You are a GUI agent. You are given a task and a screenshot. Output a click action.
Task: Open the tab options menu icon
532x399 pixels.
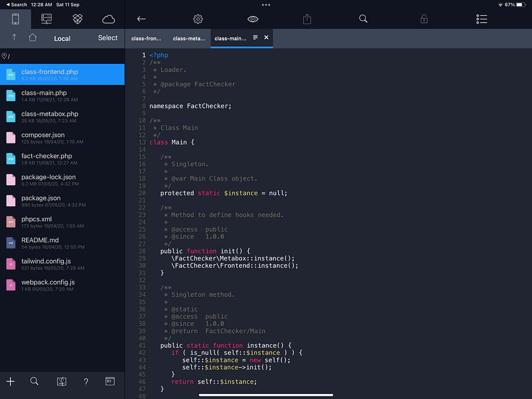255,38
